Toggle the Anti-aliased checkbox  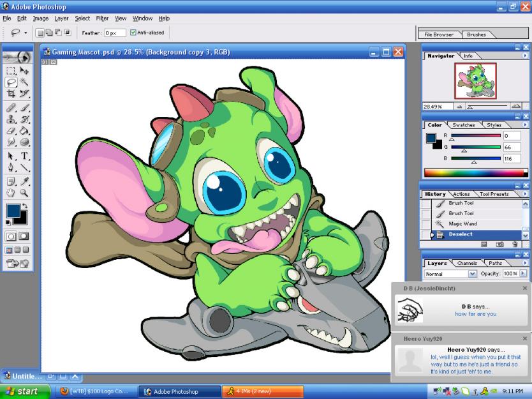pyautogui.click(x=133, y=33)
